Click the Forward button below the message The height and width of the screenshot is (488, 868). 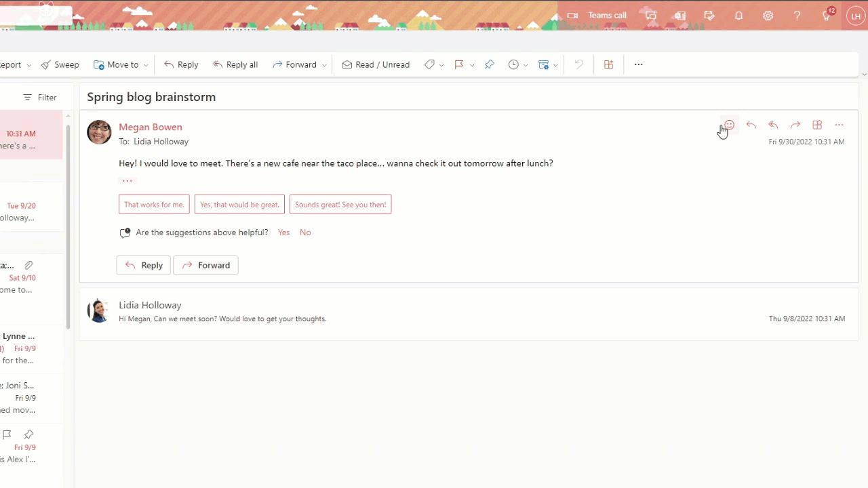coord(205,265)
